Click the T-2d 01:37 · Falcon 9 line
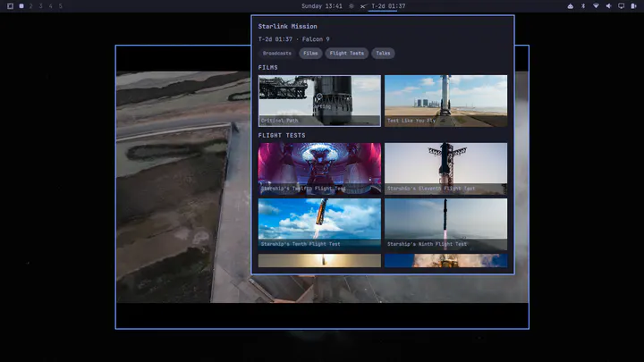Image resolution: width=644 pixels, height=362 pixels. 293,39
